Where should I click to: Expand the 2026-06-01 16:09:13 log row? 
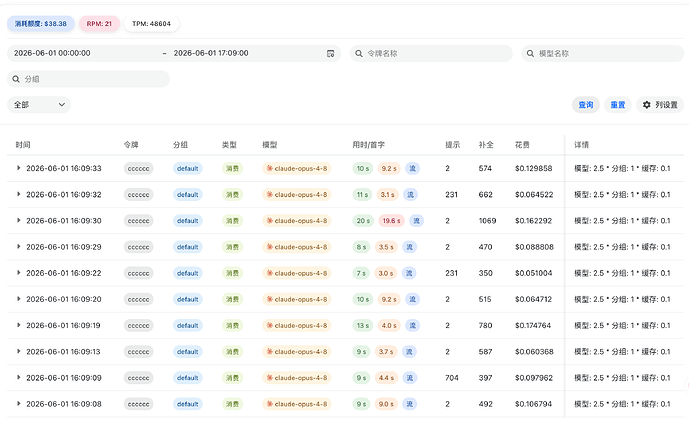tap(18, 351)
